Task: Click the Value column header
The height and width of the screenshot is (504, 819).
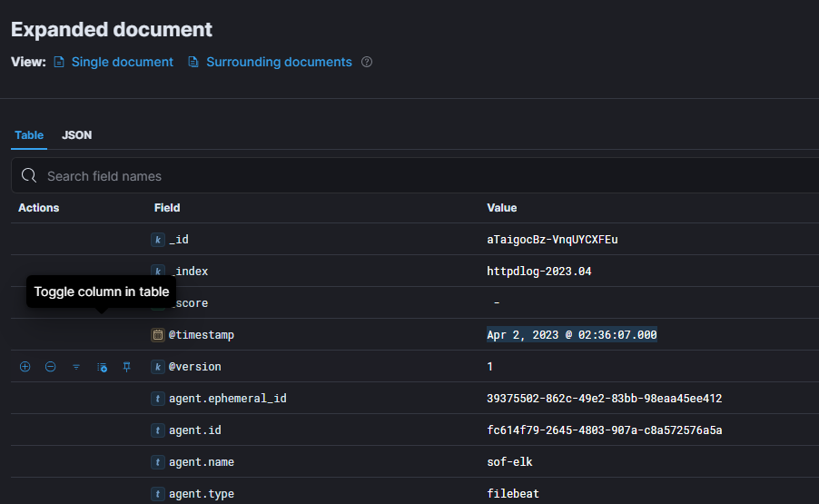Action: [x=502, y=208]
